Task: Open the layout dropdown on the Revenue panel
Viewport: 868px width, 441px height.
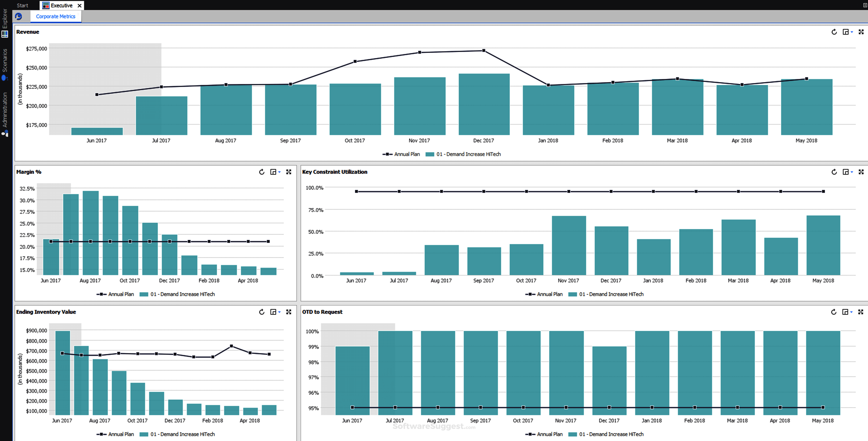Action: 847,32
